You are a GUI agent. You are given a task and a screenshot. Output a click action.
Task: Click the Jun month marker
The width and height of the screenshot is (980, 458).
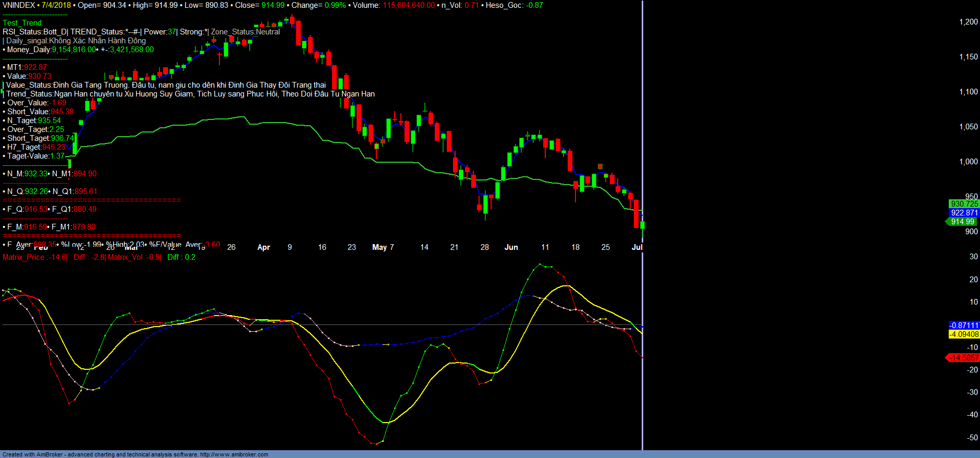(511, 247)
